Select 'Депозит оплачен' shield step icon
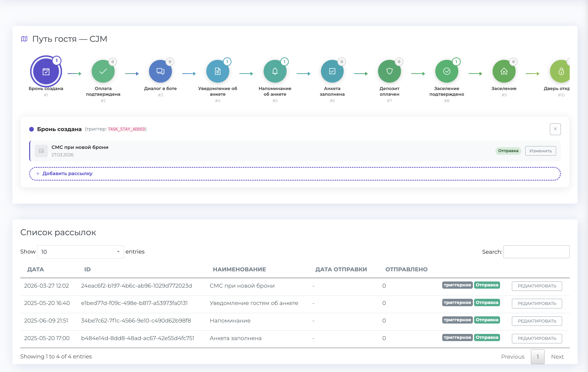This screenshot has height=372, width=588. click(x=389, y=71)
